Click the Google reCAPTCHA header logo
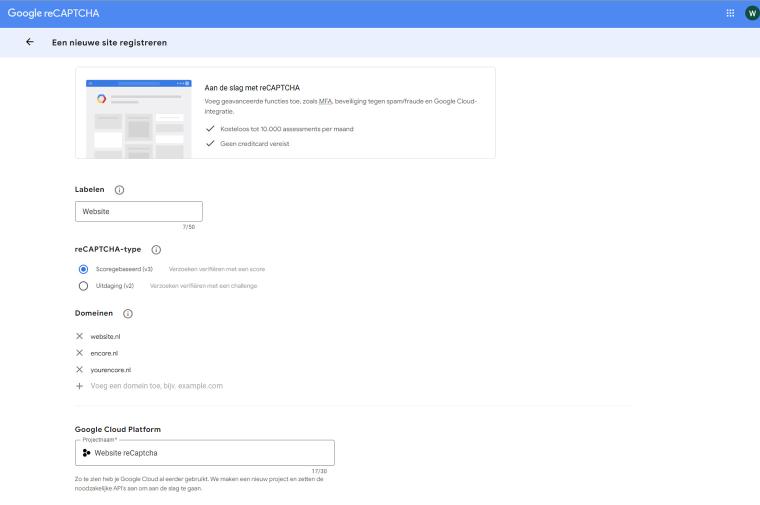This screenshot has width=760, height=505. click(53, 13)
